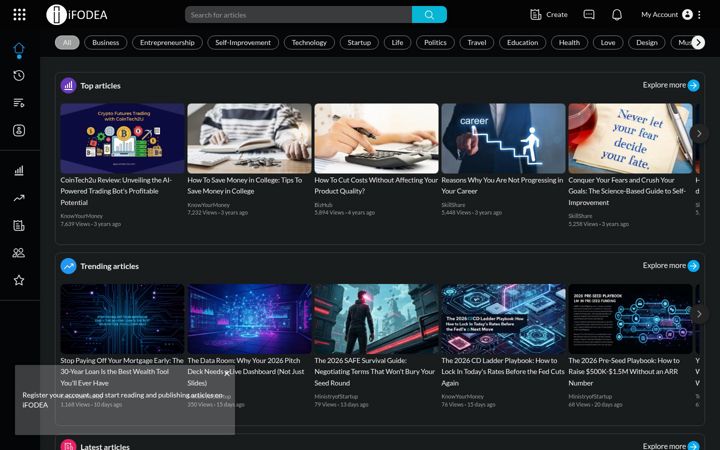Open the top articles bar-chart sidebar icon
The image size is (720, 450).
[x=19, y=171]
